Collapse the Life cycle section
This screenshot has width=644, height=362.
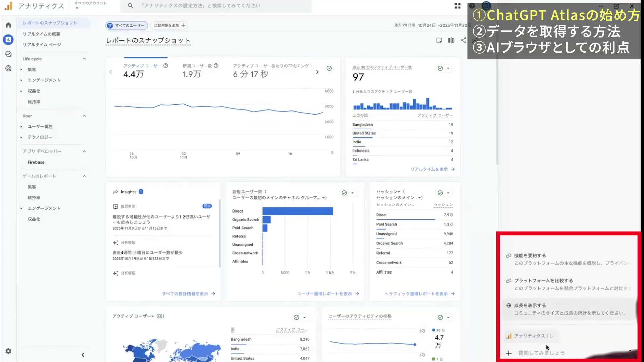click(84, 59)
